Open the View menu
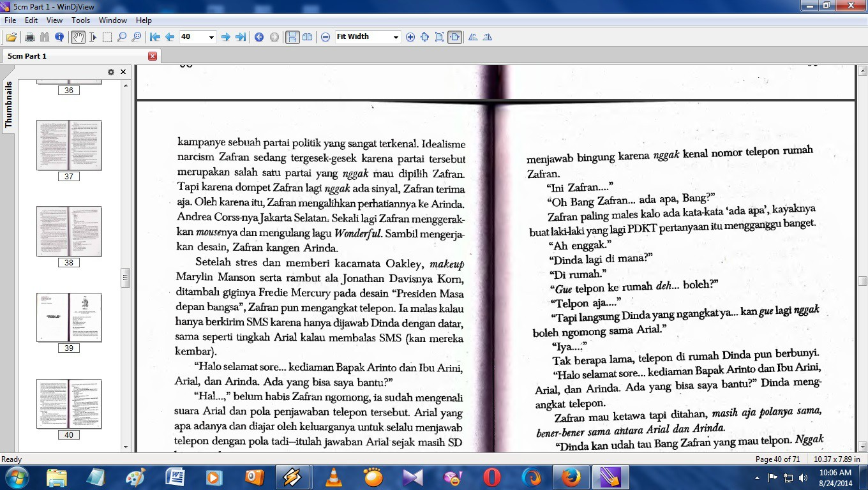The height and width of the screenshot is (490, 868). (54, 20)
